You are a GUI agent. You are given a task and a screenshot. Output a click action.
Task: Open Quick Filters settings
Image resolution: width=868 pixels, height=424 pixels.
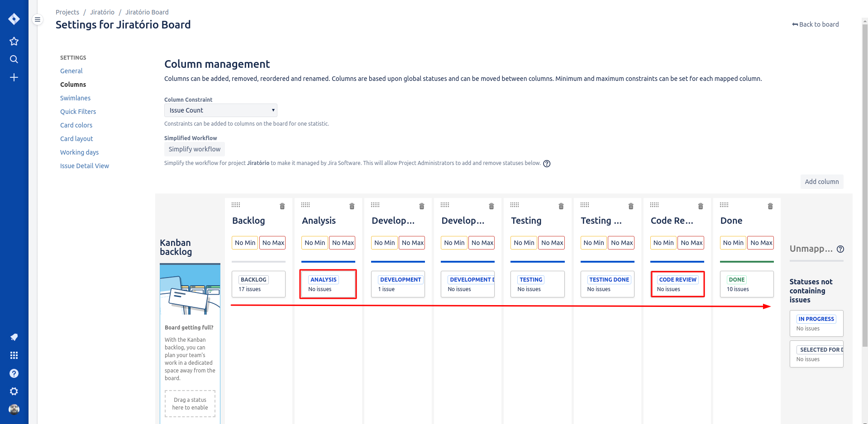(x=78, y=112)
